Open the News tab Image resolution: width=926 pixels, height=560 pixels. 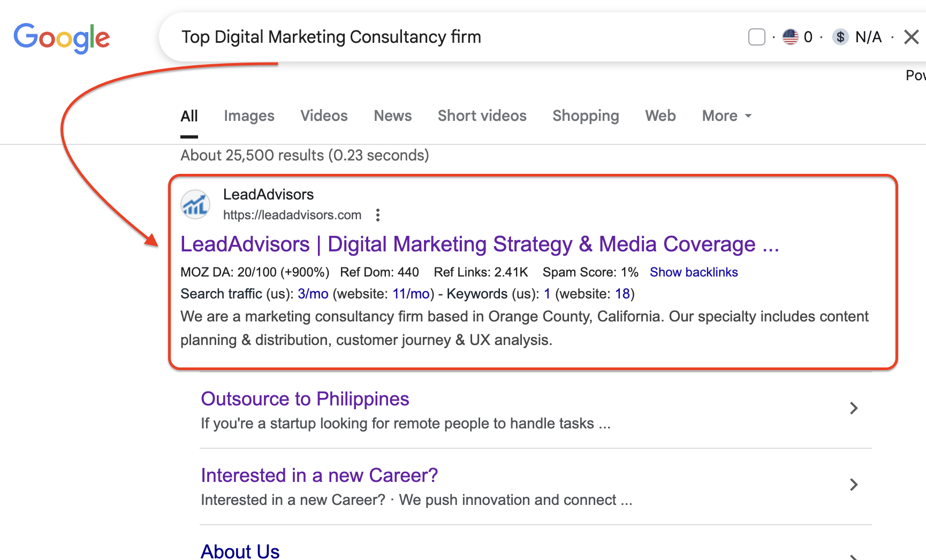[x=393, y=116]
